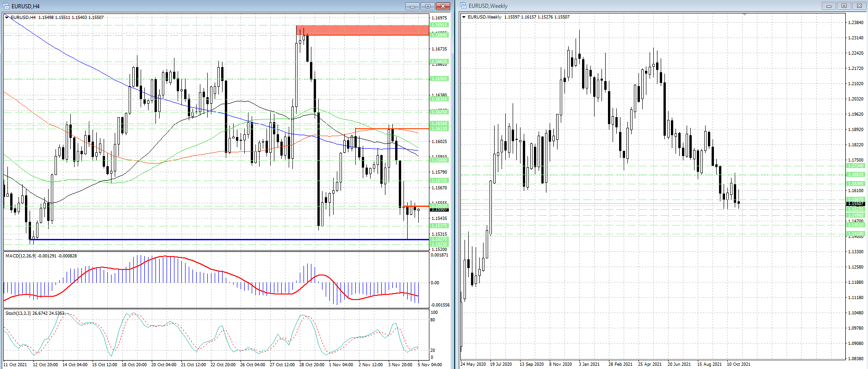Maximize the EURUSD,H4 chart window
Image resolution: width=868 pixels, height=369 pixels.
coord(428,6)
